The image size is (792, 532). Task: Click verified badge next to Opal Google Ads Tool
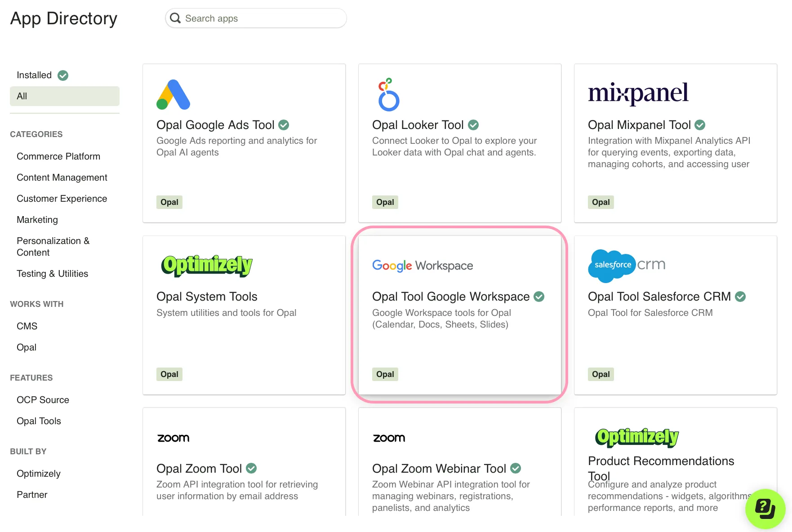click(x=284, y=125)
